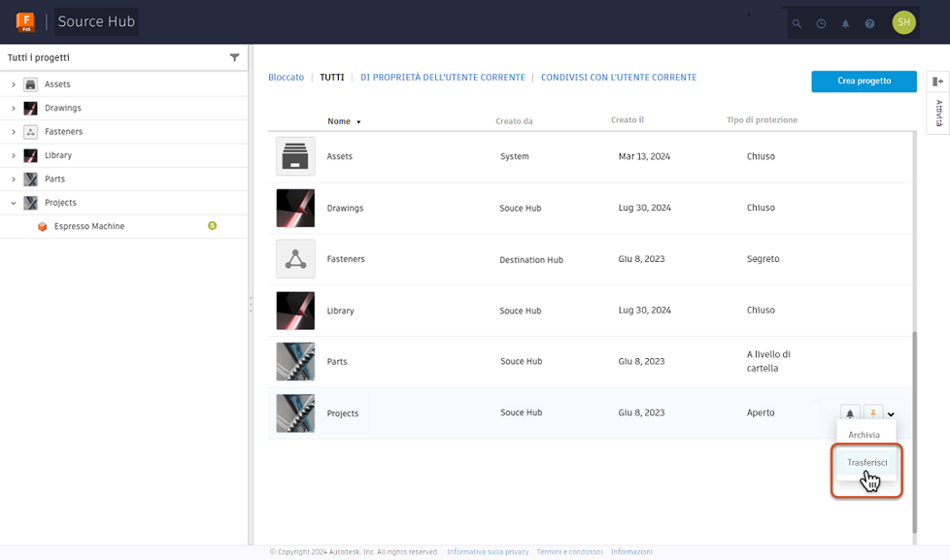
Task: Click the Drawings icon in sidebar tree
Action: 30,108
